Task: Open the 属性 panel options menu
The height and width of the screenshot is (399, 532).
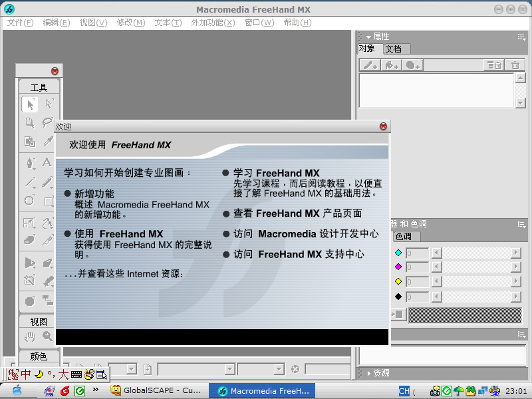Action: coord(522,37)
